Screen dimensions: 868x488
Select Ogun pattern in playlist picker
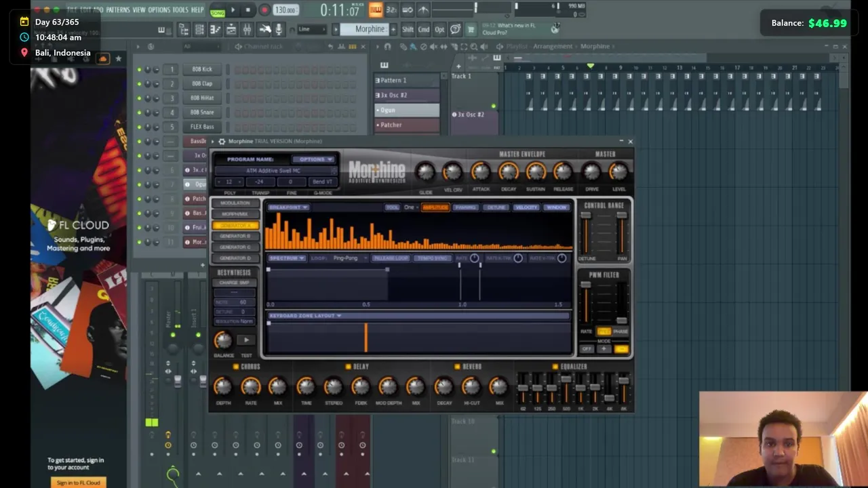tap(407, 110)
